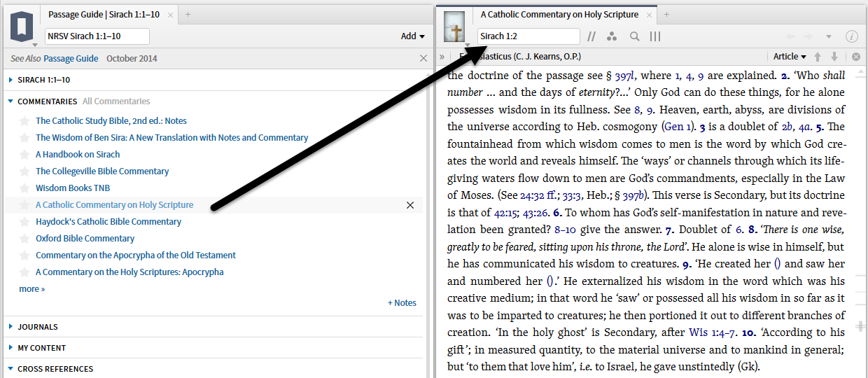
Task: Jump to next article arrow
Action: (x=834, y=57)
